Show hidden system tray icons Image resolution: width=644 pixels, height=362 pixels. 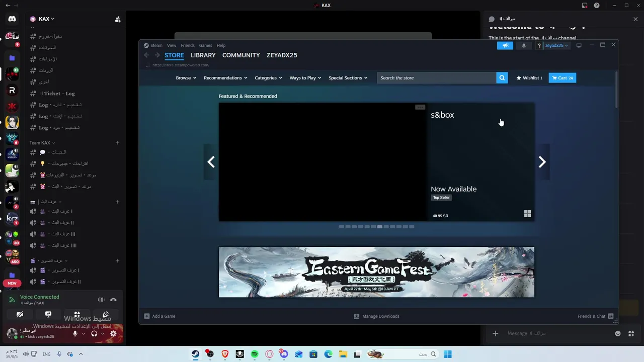pyautogui.click(x=80, y=354)
